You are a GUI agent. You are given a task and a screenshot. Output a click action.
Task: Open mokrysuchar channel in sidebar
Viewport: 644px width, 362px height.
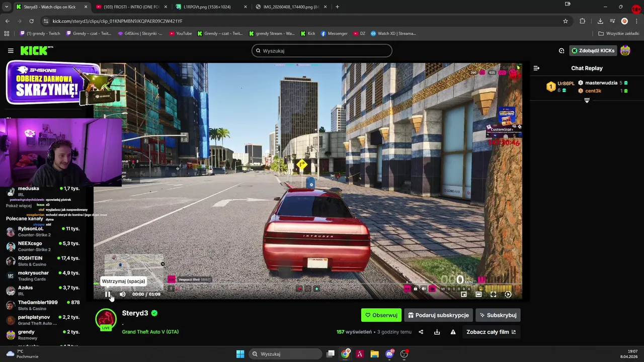(x=43, y=276)
